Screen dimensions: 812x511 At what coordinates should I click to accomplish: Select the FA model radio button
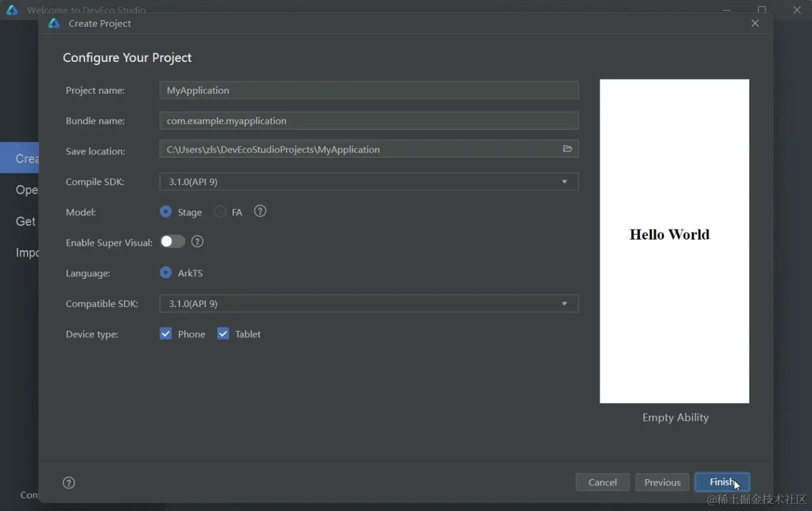[x=220, y=212]
